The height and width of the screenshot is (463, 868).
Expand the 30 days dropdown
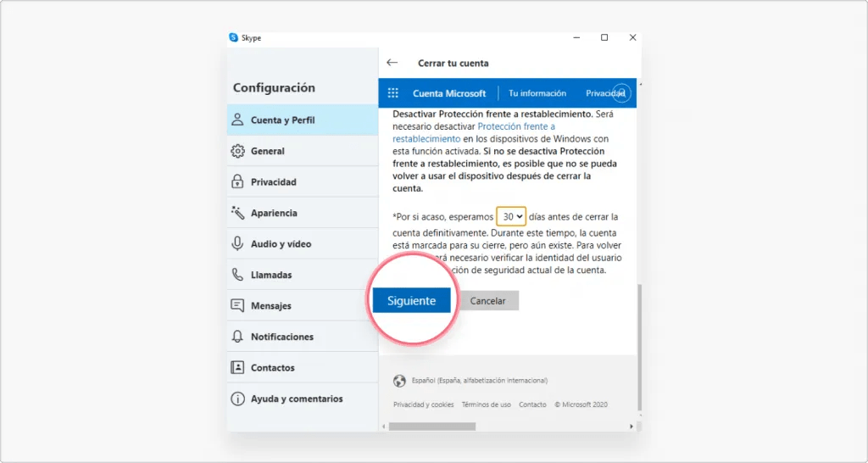point(510,216)
